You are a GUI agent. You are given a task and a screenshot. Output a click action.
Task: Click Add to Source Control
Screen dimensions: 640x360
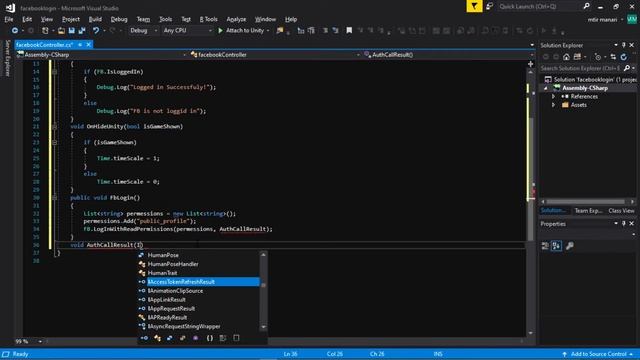click(598, 354)
